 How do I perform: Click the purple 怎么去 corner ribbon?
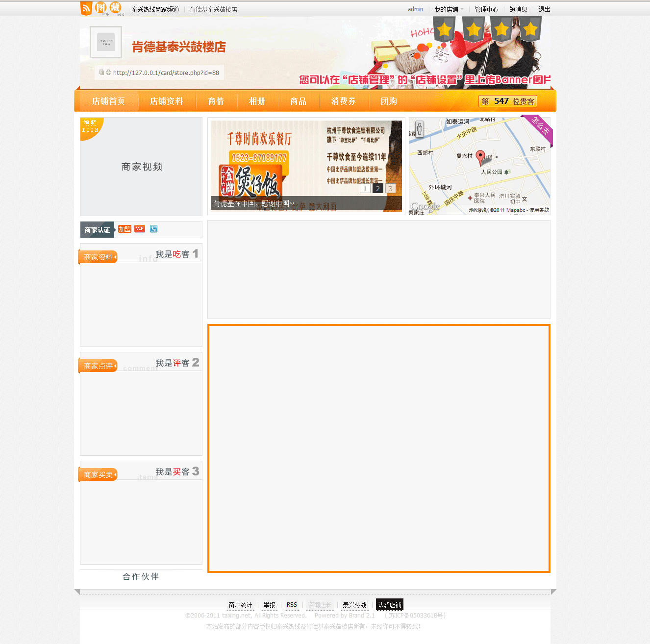[538, 129]
